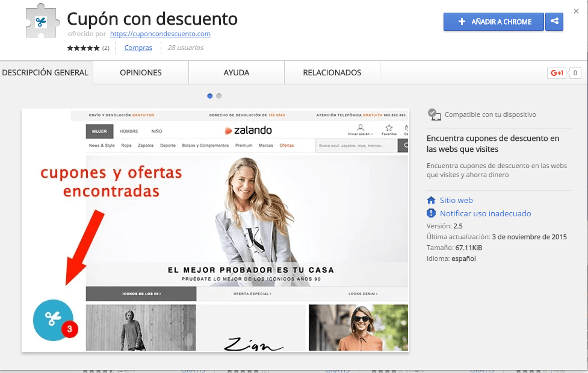This screenshot has height=373, width=588.
Task: Add the extension with Añadir a Chrome
Action: 494,22
